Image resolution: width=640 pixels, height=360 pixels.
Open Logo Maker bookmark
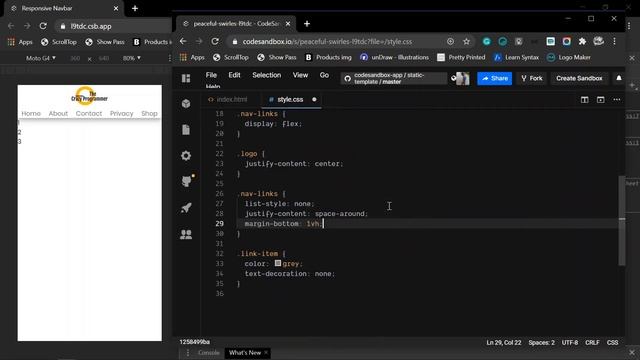point(569,58)
